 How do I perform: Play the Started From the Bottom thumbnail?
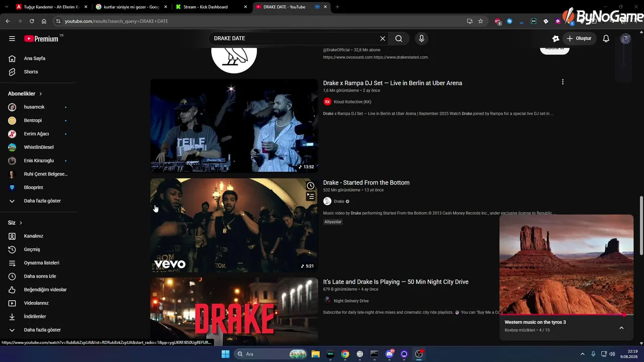(x=234, y=225)
